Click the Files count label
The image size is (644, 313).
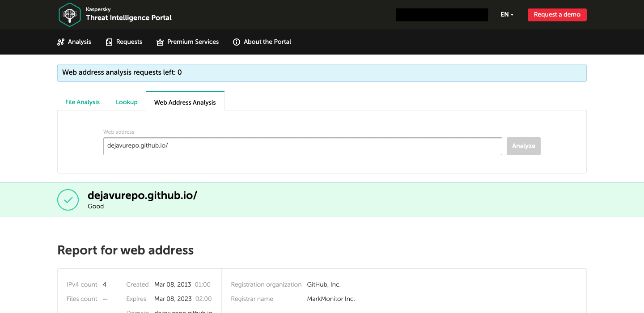point(82,299)
